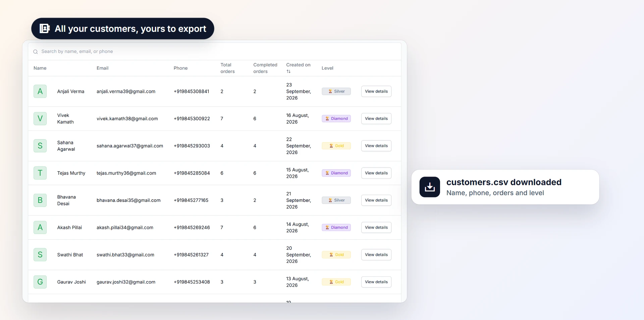Image resolution: width=644 pixels, height=320 pixels.
Task: Click the avatar letter for Anjali Verma
Action: point(40,91)
